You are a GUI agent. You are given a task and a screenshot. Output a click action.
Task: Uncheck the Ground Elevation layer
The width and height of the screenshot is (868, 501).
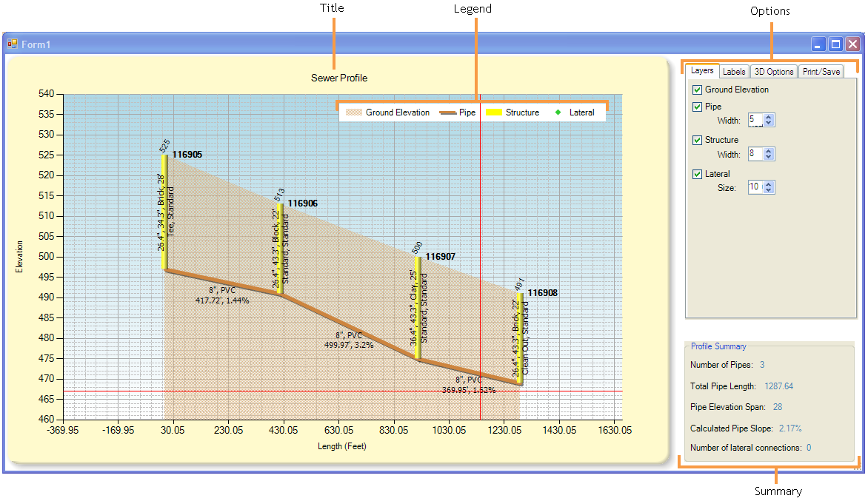696,89
